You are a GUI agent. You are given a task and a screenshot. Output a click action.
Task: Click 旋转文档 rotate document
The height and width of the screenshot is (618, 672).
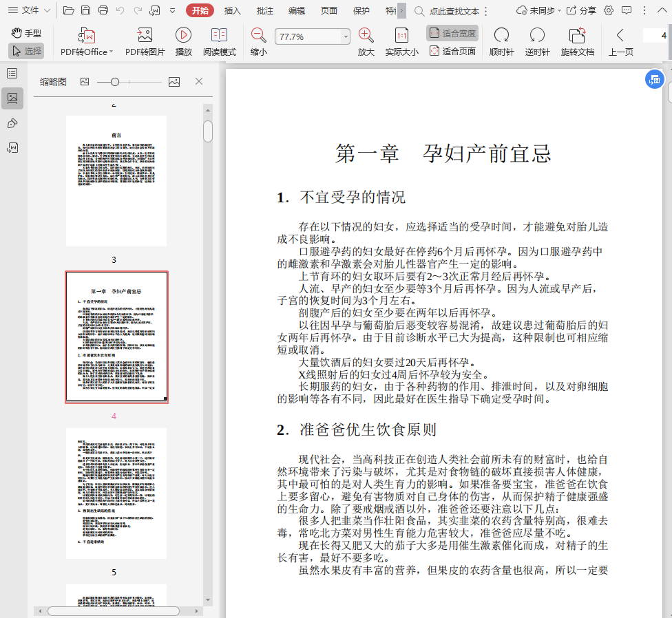pyautogui.click(x=577, y=41)
